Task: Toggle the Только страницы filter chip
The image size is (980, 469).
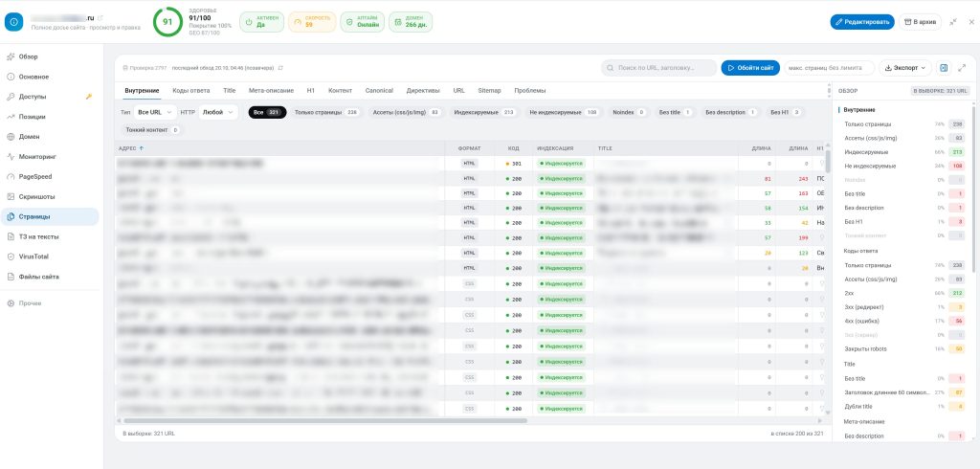Action: click(x=326, y=113)
